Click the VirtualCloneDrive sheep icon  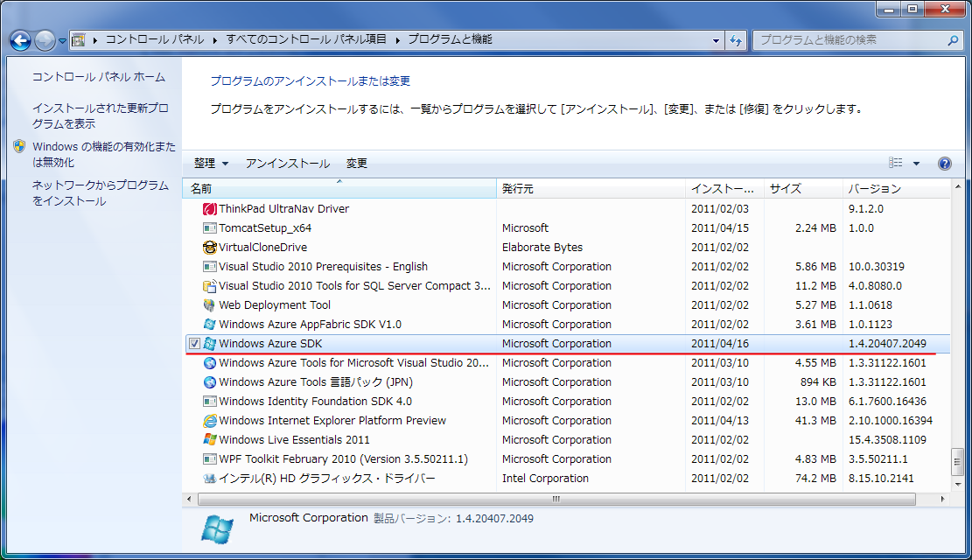click(209, 248)
